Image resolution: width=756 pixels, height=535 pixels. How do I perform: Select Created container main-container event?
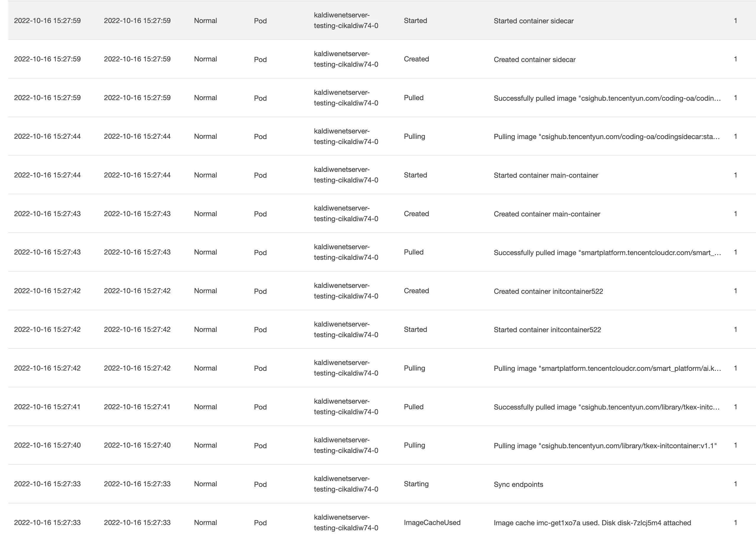coord(382,213)
